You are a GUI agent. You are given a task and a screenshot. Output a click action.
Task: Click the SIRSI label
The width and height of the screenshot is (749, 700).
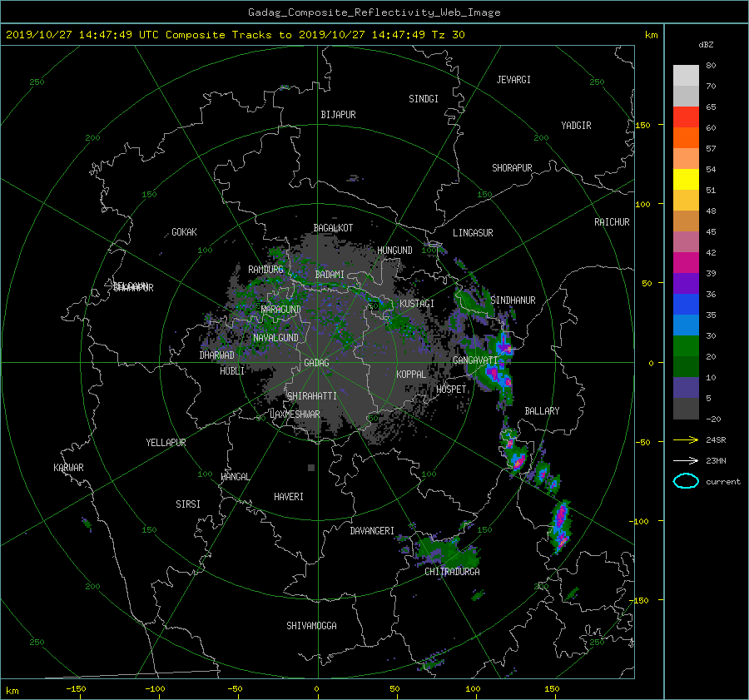(188, 504)
